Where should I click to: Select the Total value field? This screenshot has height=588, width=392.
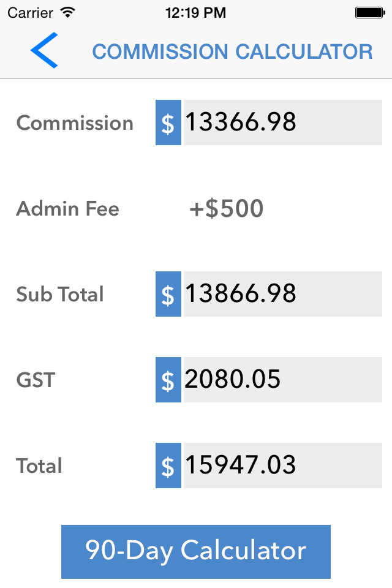click(x=283, y=466)
